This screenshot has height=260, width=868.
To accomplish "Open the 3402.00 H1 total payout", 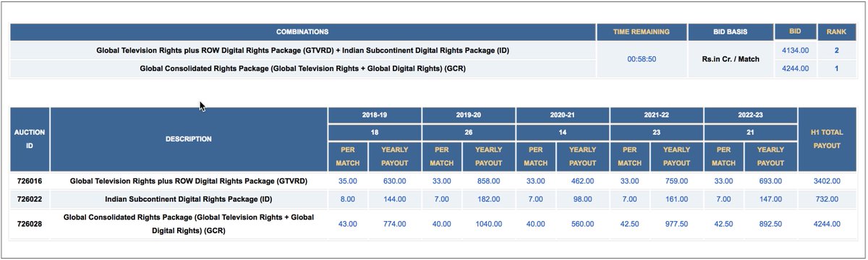I will pyautogui.click(x=826, y=181).
